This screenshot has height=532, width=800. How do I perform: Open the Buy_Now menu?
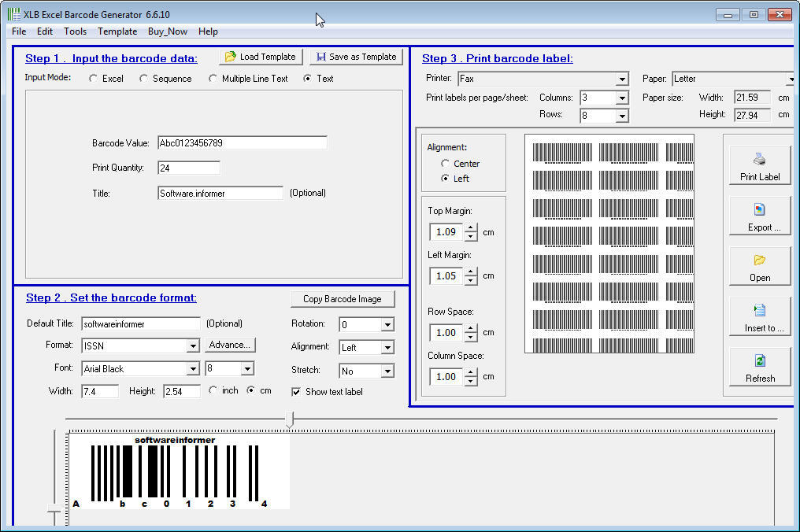168,31
